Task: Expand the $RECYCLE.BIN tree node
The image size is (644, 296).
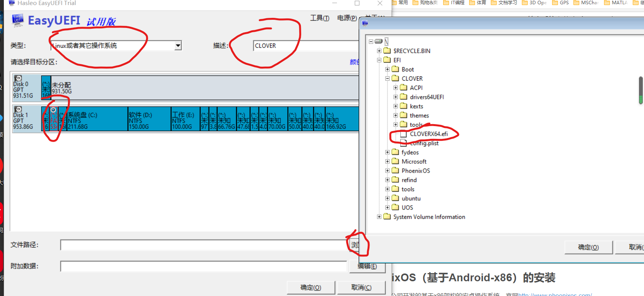Action: click(x=379, y=51)
